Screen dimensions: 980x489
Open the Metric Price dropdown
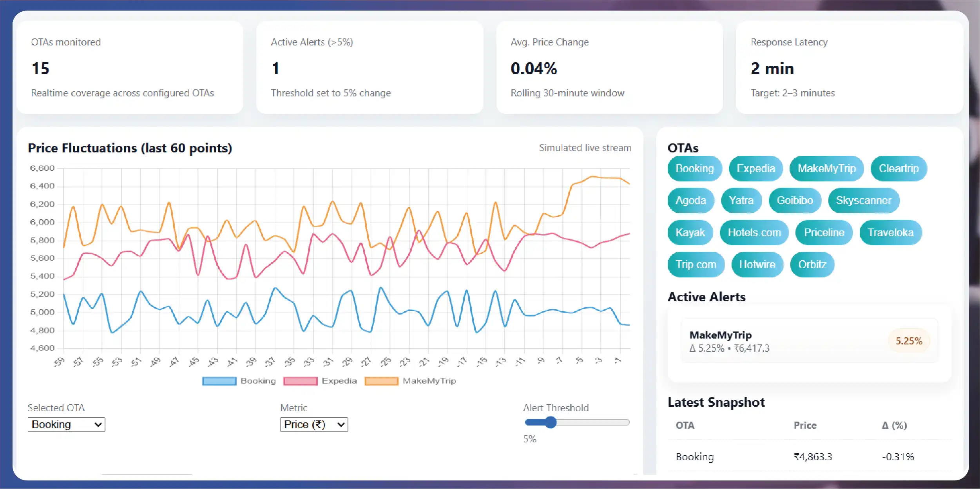314,424
